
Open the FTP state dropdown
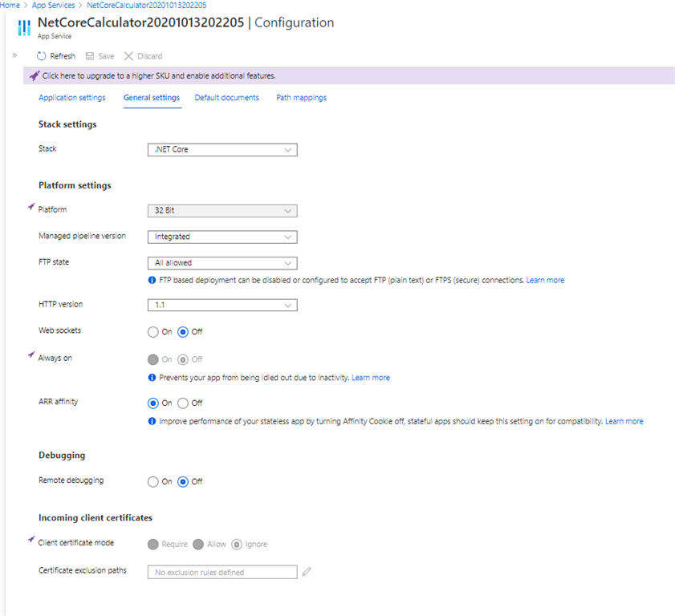[x=222, y=263]
